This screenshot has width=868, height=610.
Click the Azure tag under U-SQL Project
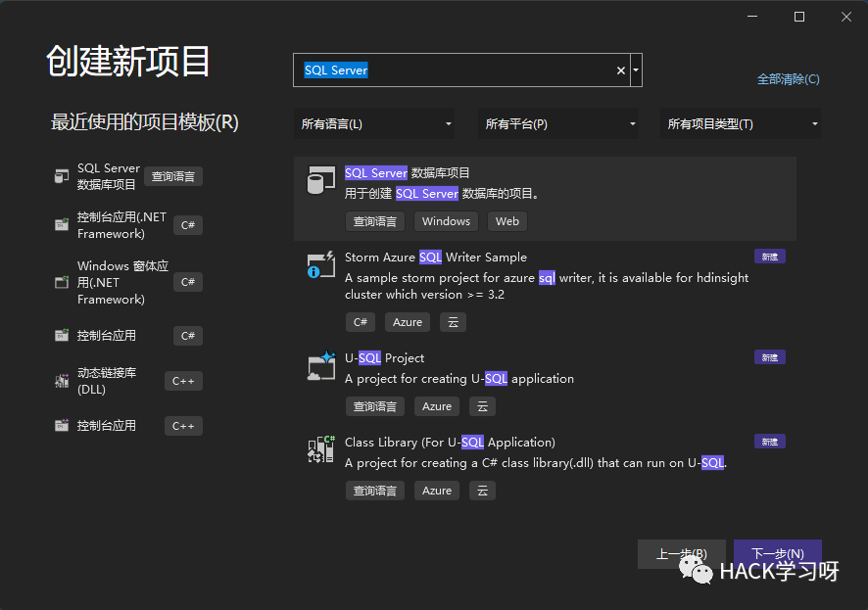pos(437,406)
